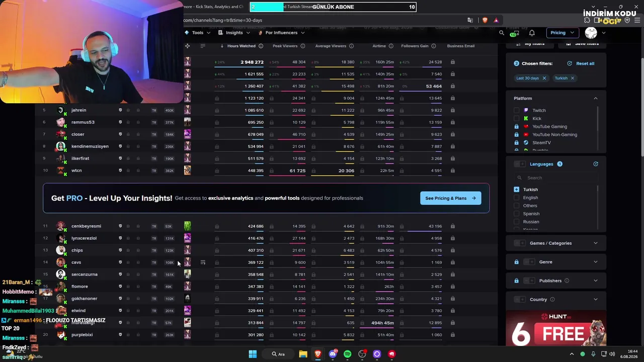Click the translate page icon in address bar
This screenshot has height=362, width=644.
[470, 20]
